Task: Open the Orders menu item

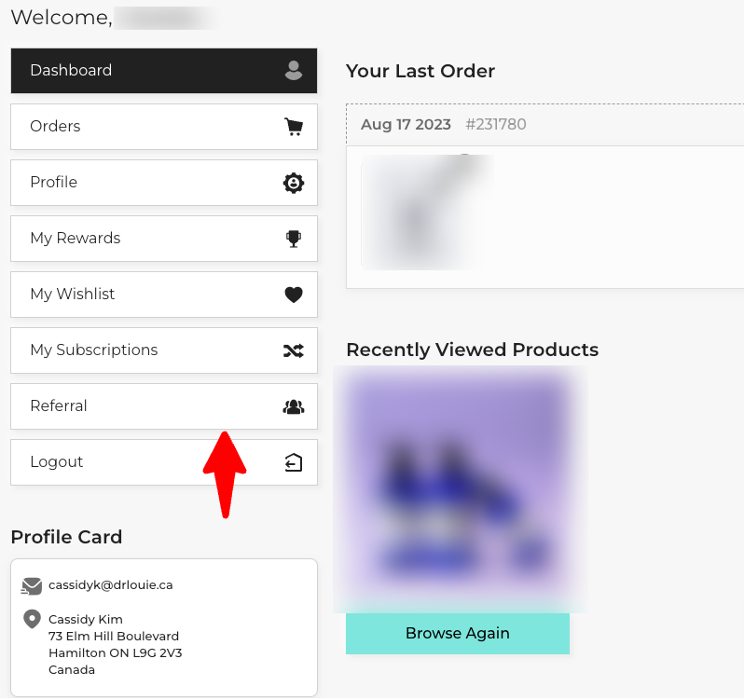Action: [x=164, y=127]
